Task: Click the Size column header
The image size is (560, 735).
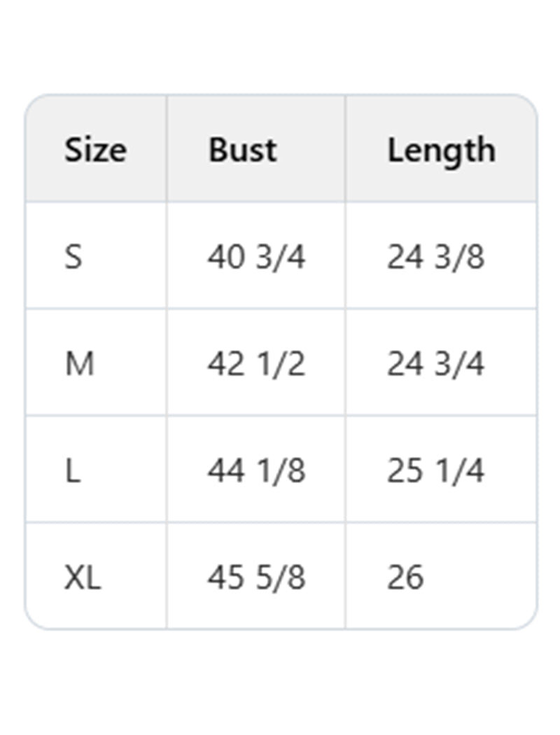Action: 96,150
